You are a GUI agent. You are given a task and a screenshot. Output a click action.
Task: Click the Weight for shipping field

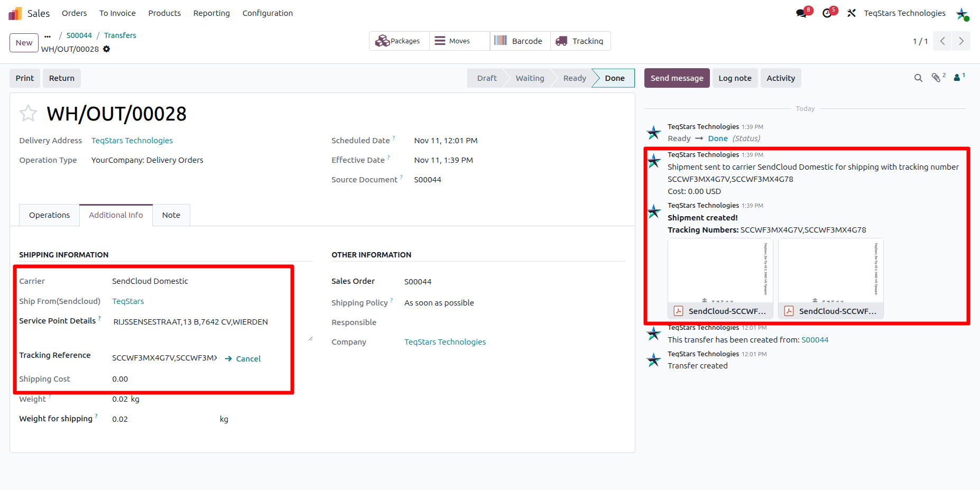click(164, 419)
